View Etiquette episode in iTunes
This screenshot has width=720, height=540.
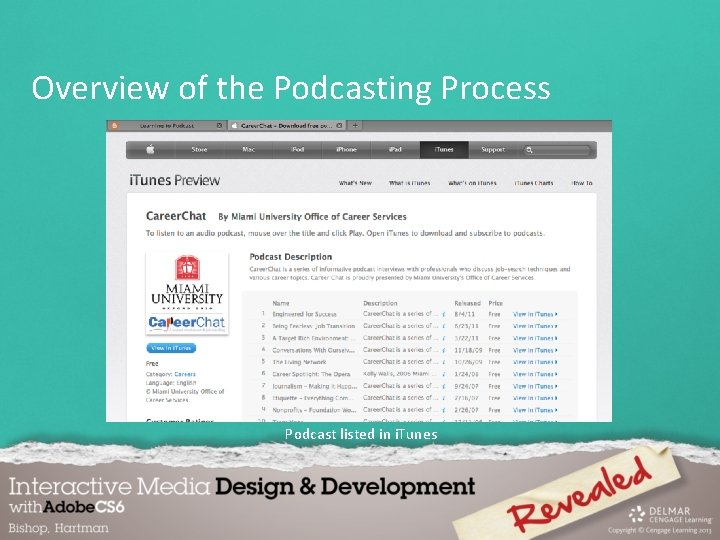[535, 398]
